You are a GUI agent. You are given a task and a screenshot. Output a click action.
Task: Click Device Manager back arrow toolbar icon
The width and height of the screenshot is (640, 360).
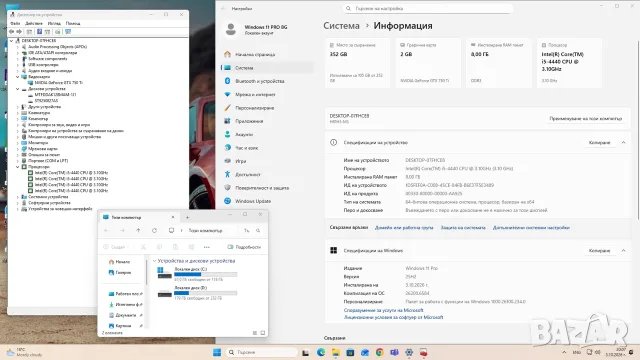click(11, 31)
